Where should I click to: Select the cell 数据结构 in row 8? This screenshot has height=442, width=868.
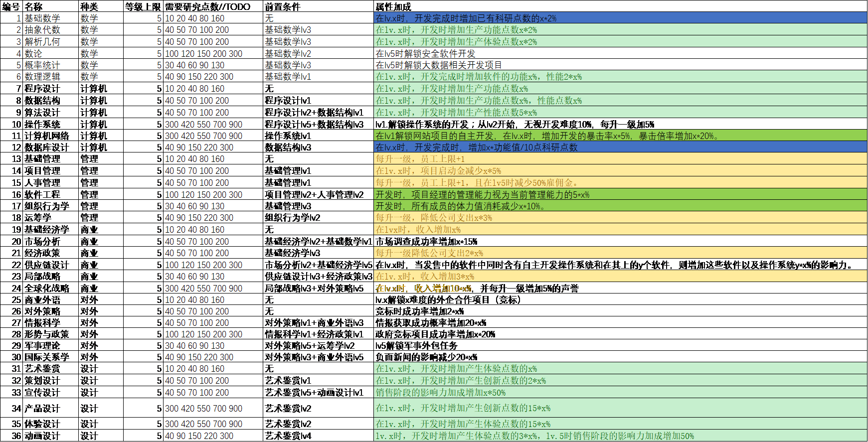pyautogui.click(x=51, y=100)
